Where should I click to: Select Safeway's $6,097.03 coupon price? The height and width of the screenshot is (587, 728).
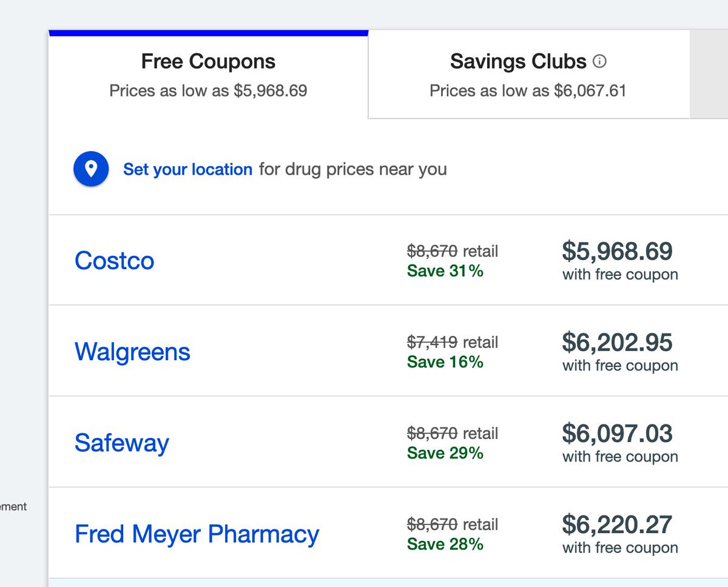click(x=617, y=434)
